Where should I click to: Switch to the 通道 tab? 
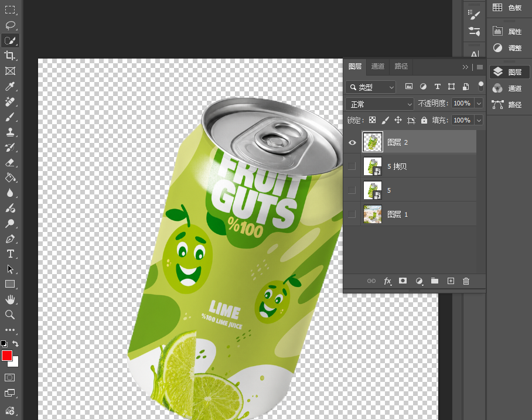(378, 66)
